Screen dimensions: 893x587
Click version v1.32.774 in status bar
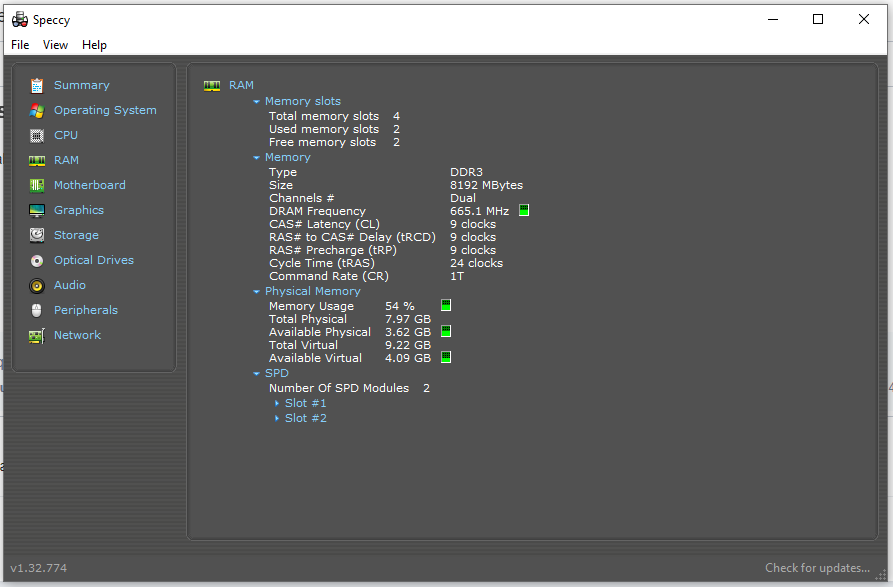[x=38, y=568]
